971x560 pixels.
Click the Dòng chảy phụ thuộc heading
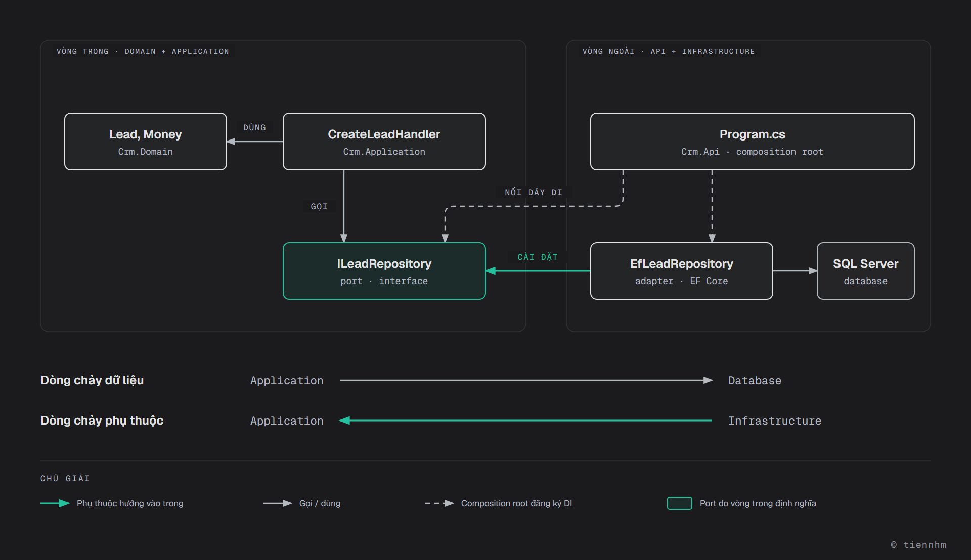[102, 421]
